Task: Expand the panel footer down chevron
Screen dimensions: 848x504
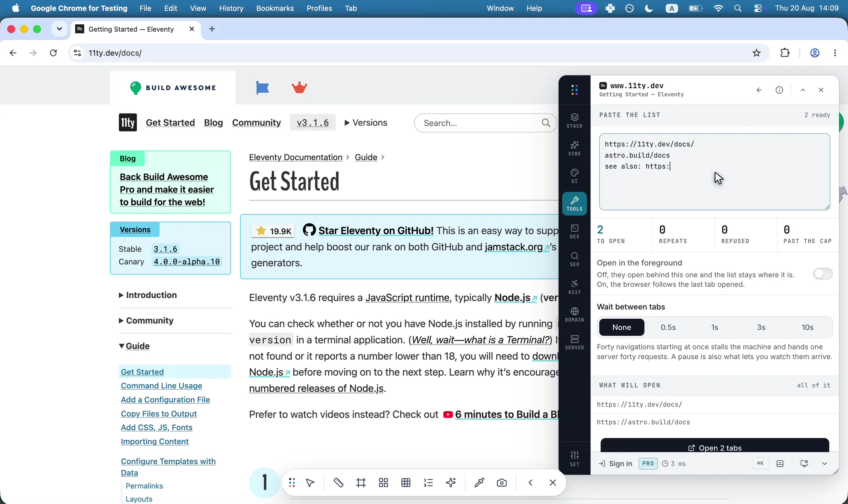Action: coord(824,463)
